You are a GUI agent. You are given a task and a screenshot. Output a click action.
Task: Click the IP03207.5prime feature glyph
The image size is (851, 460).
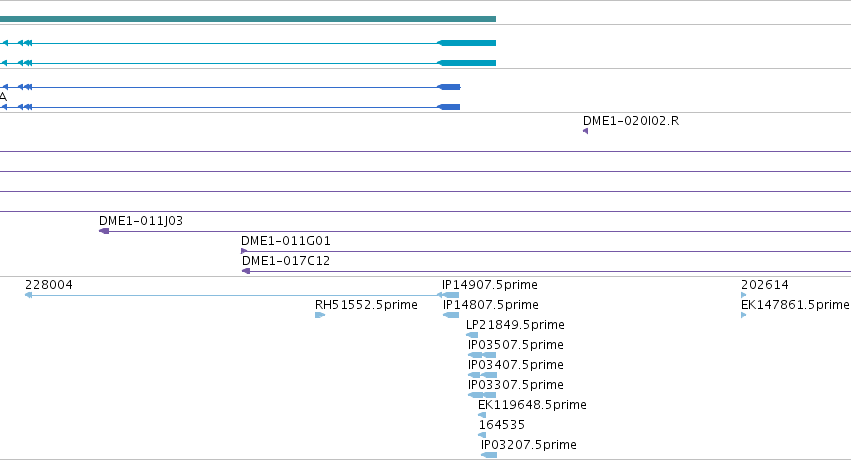point(488,455)
